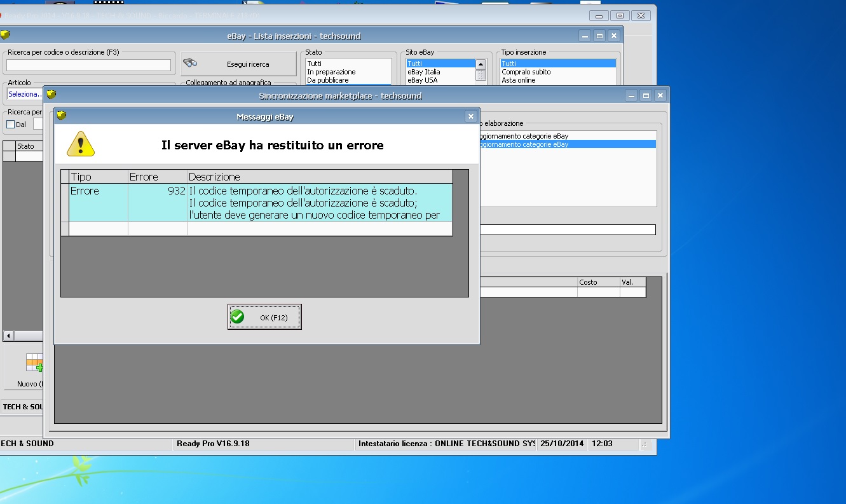The height and width of the screenshot is (504, 846).
Task: Click the 'codice temporaneo dell'autorizzazione' description cell
Action: (x=320, y=203)
